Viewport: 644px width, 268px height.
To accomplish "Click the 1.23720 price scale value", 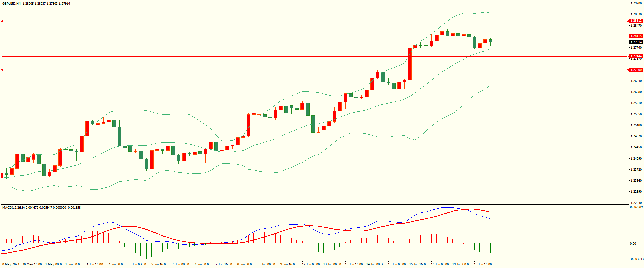I will tap(636, 170).
